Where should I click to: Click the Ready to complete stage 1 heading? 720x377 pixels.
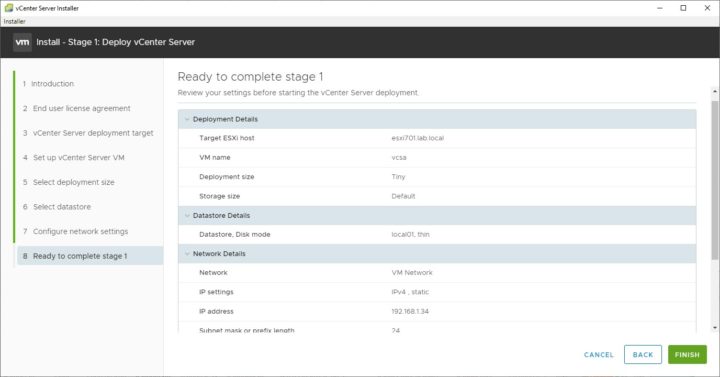click(x=250, y=77)
